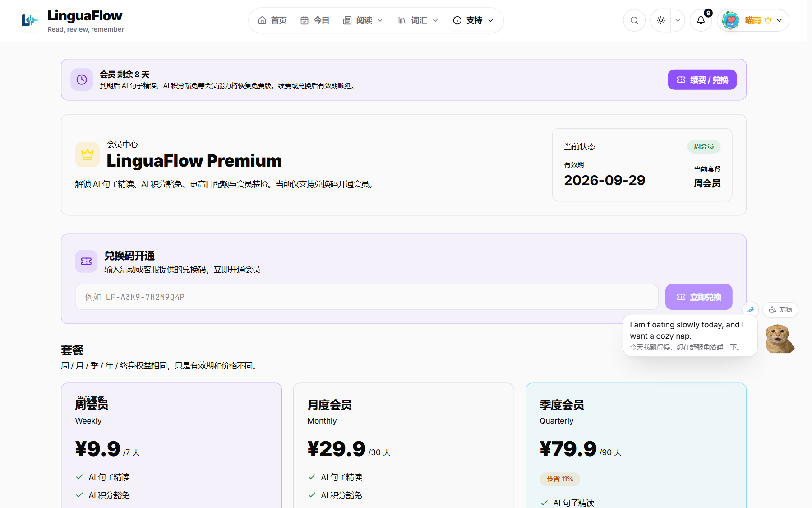Image resolution: width=812 pixels, height=508 pixels.
Task: Click the "会员 剩余 8 天" banner title
Action: click(125, 75)
